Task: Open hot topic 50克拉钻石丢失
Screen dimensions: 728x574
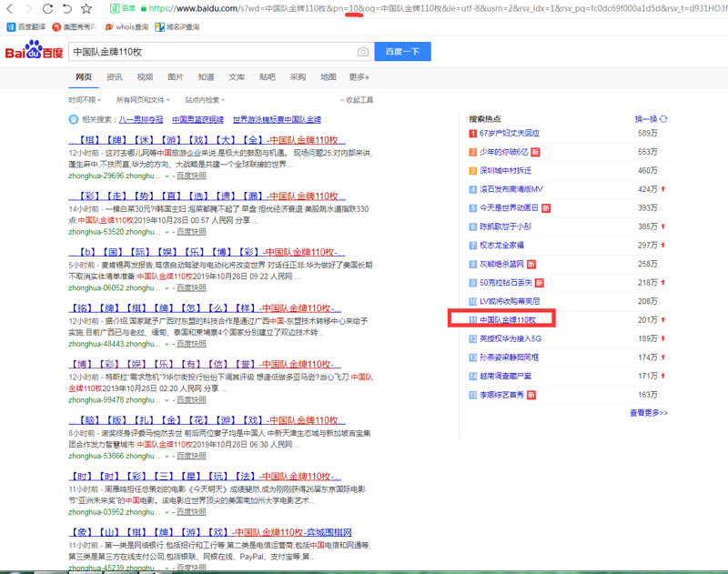Action: (x=506, y=283)
